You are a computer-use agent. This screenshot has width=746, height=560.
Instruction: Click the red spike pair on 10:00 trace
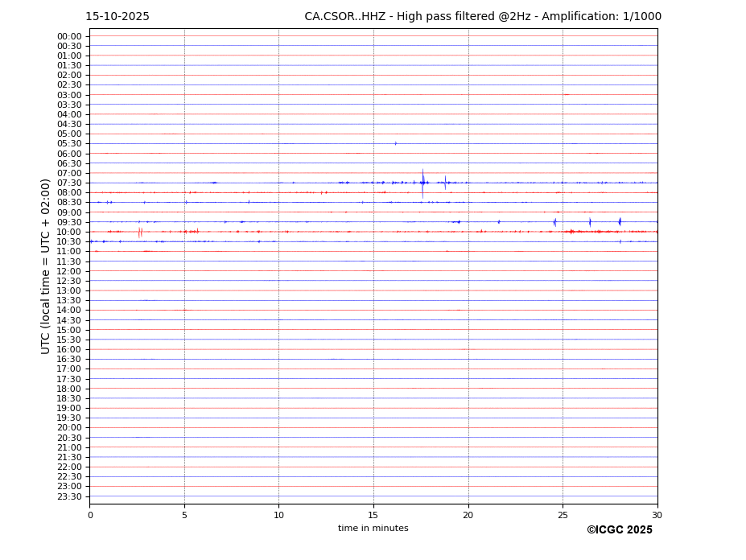pos(140,232)
